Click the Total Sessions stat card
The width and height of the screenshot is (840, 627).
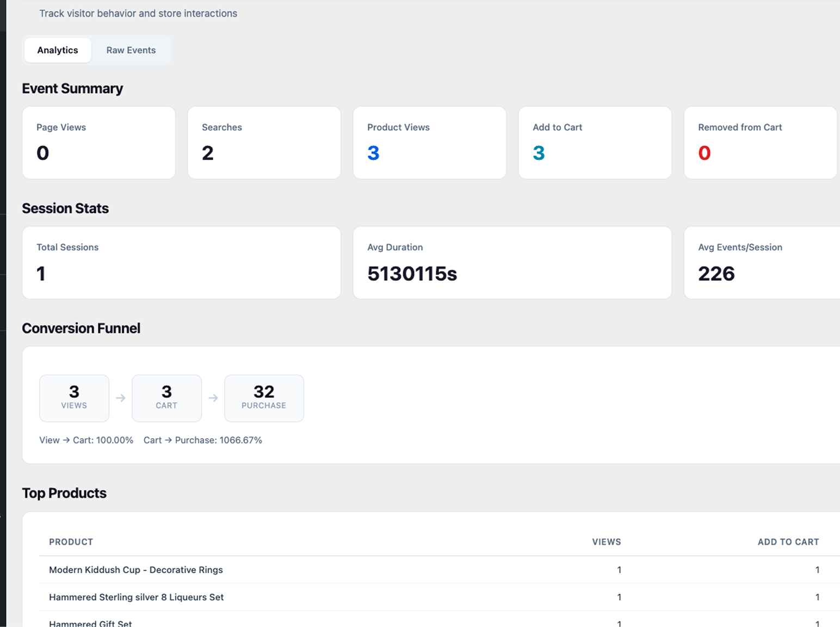pos(181,262)
